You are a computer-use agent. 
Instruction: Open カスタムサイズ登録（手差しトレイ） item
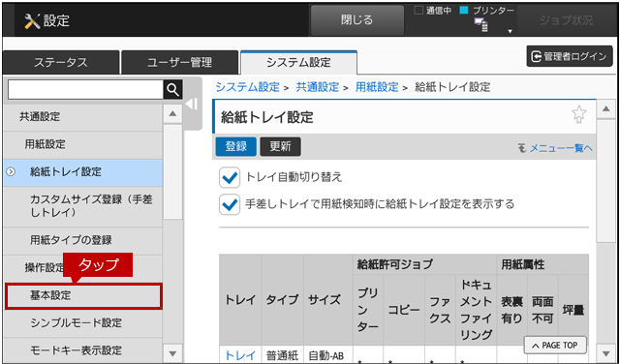[82, 206]
